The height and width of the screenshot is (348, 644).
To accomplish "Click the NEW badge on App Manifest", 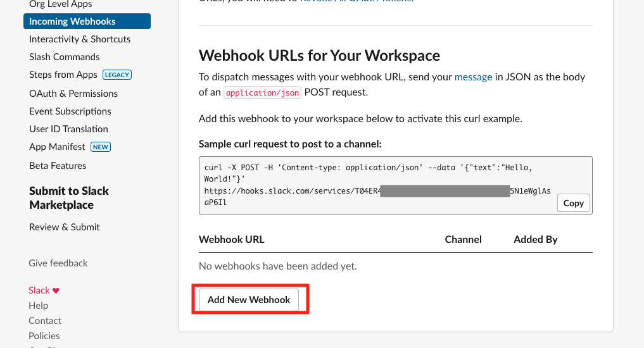I will coord(101,147).
